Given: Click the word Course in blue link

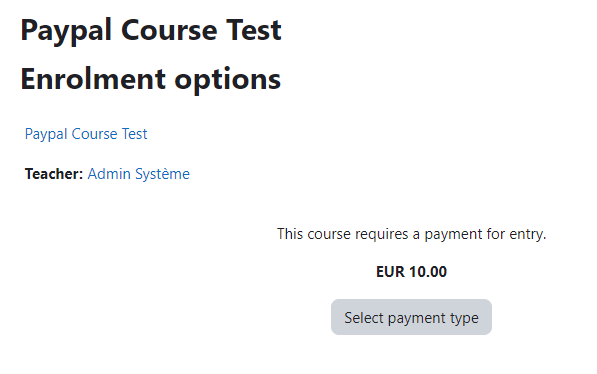Looking at the screenshot, I should 94,134.
